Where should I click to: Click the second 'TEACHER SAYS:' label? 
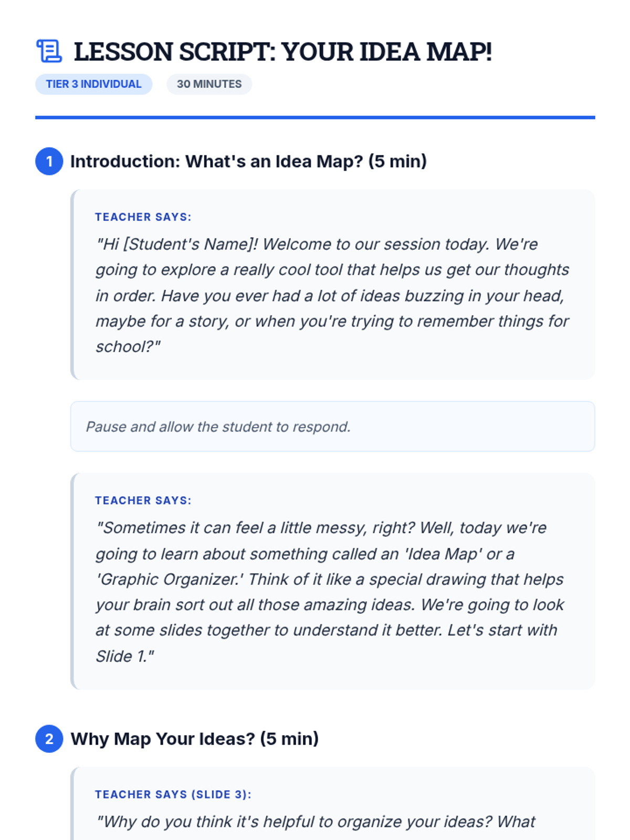143,500
